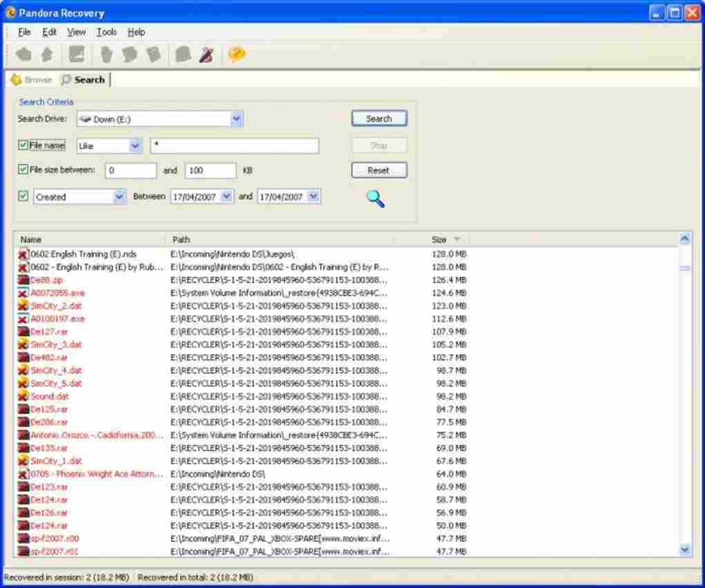Click the Quick View toolbar icon
This screenshot has height=588, width=705.
click(x=77, y=55)
